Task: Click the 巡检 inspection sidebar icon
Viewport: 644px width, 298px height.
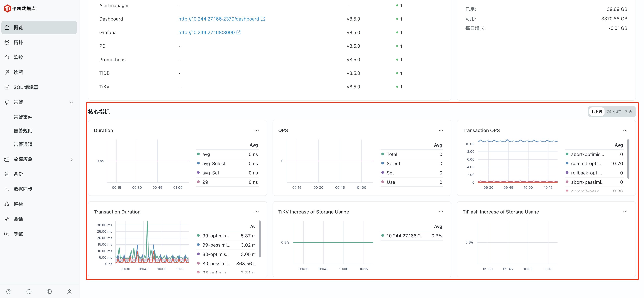Action: tap(7, 204)
